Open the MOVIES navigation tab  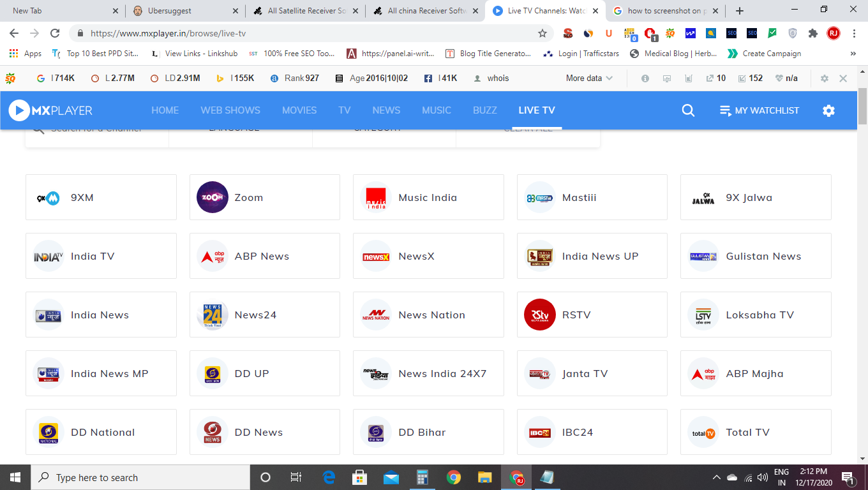coord(299,110)
